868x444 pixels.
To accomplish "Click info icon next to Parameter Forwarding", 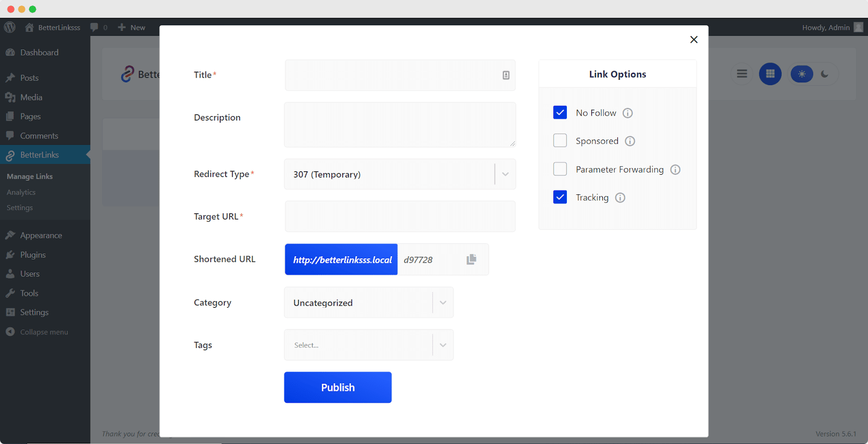I will coord(675,169).
